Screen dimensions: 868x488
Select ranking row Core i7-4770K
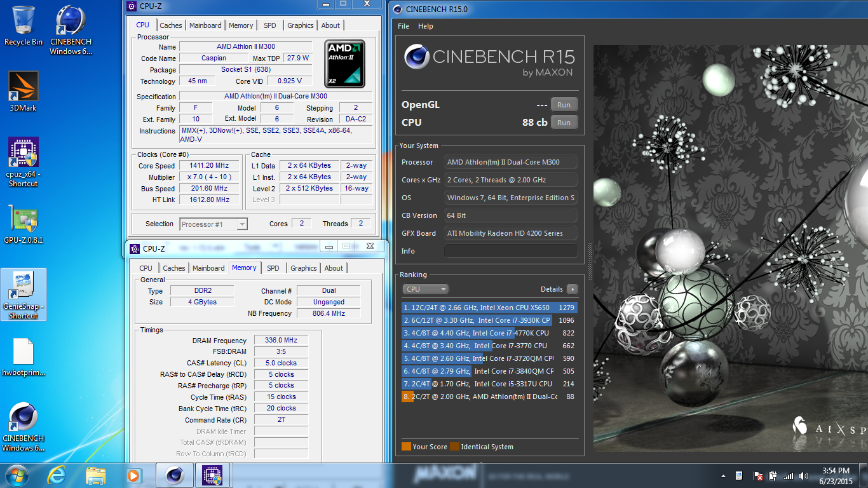[489, 333]
